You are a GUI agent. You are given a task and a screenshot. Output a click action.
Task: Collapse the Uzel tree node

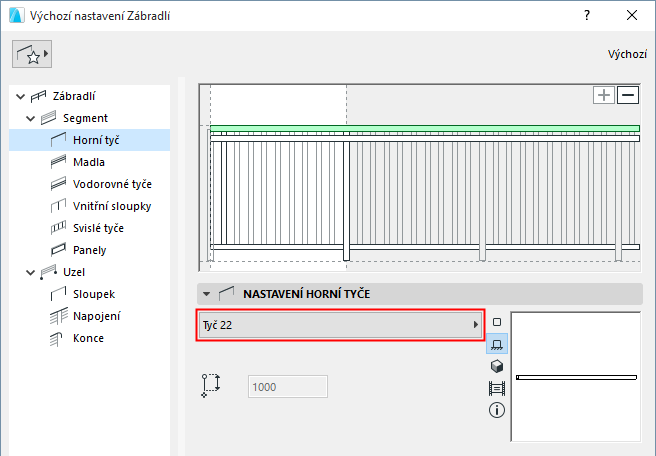[x=31, y=272]
